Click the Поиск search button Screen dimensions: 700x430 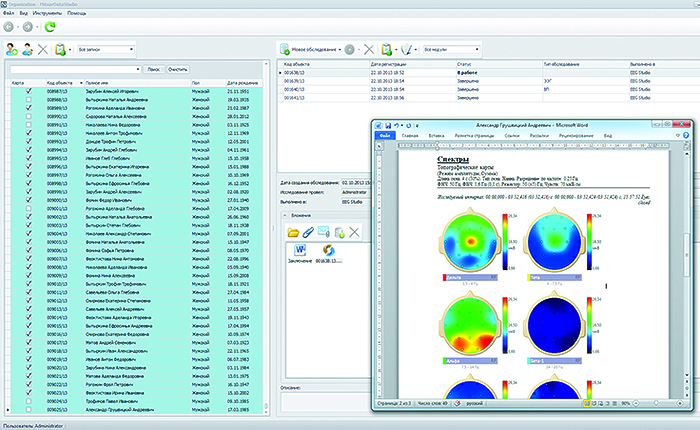click(x=153, y=70)
